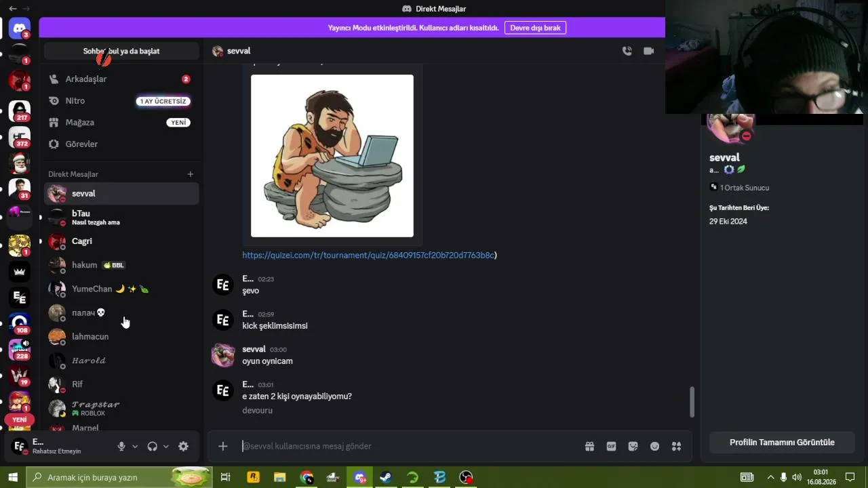Viewport: 868px width, 488px height.
Task: Expand microphone input options arrow
Action: click(x=135, y=446)
